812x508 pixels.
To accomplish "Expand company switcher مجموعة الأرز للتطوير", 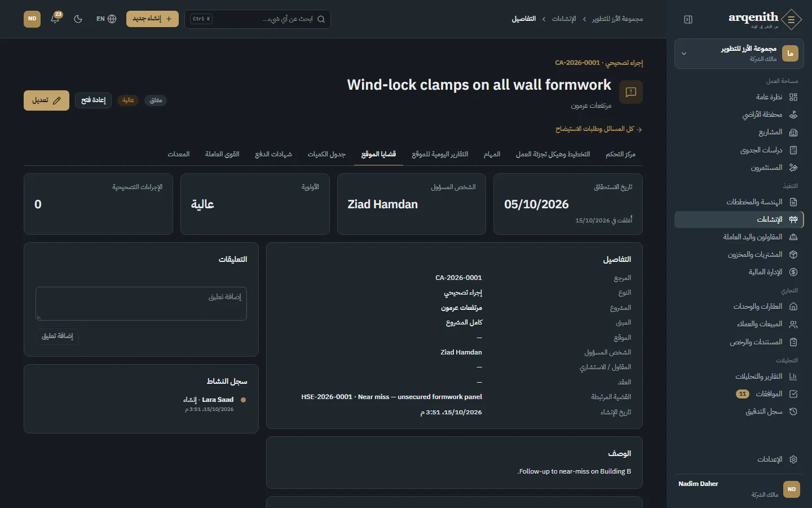I will [x=738, y=54].
